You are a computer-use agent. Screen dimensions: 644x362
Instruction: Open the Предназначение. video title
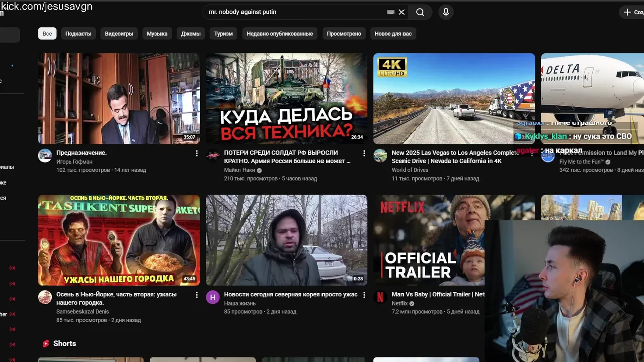point(82,153)
